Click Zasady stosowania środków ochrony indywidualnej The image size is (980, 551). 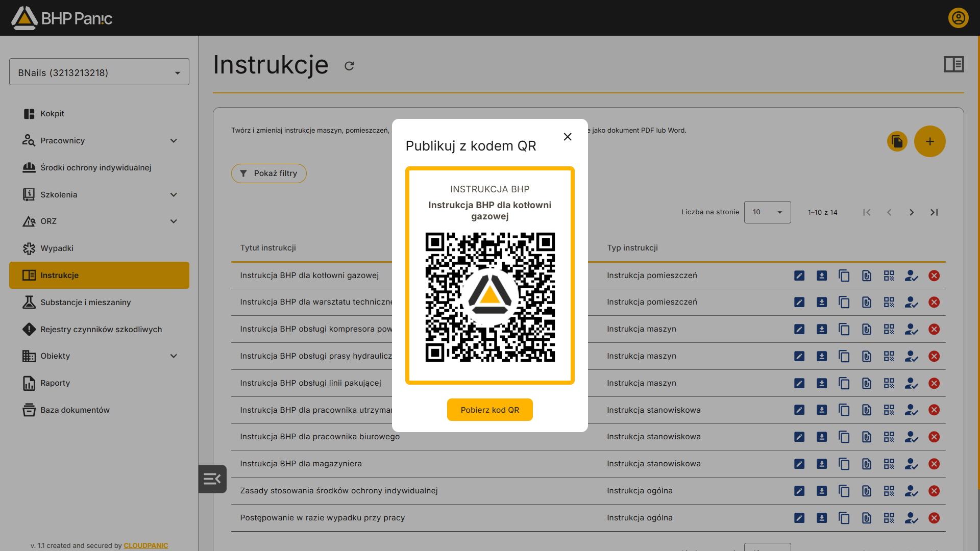339,491
